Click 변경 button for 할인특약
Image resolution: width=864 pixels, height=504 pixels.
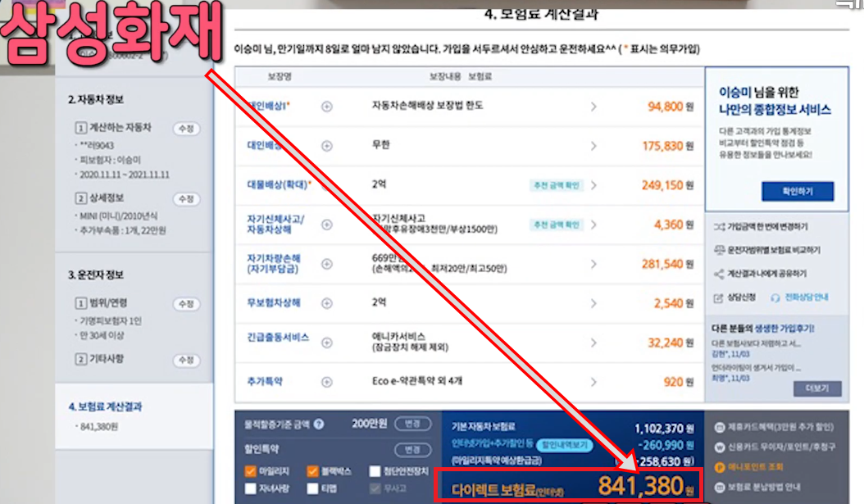click(412, 450)
